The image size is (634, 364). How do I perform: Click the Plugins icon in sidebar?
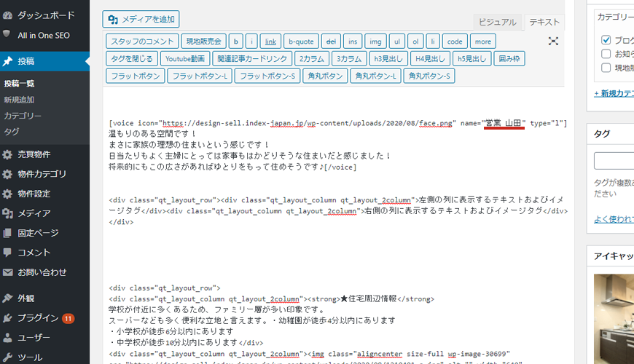pos(7,318)
